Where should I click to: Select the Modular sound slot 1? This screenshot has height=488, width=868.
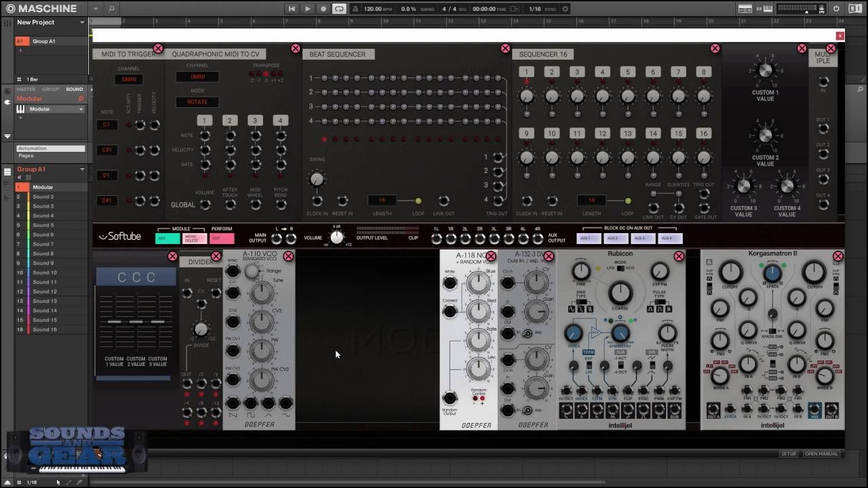click(52, 187)
